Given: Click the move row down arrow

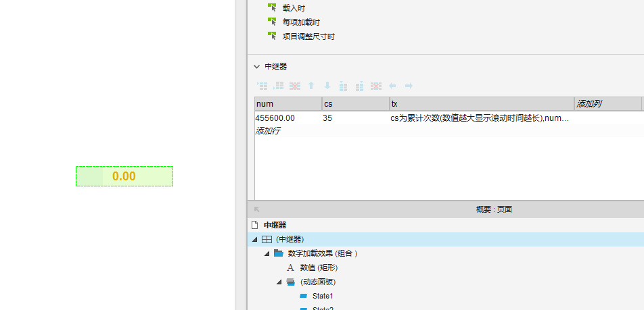Looking at the screenshot, I should tap(327, 86).
